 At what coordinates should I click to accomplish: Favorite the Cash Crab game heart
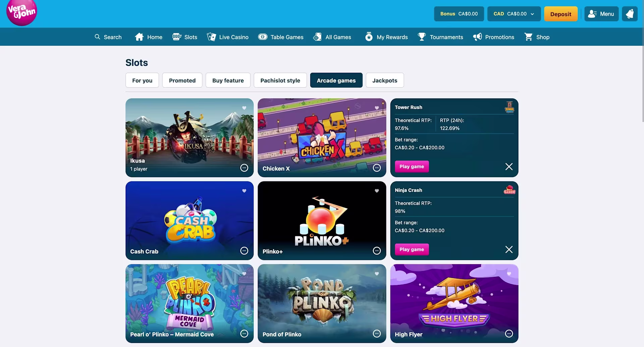coord(244,191)
